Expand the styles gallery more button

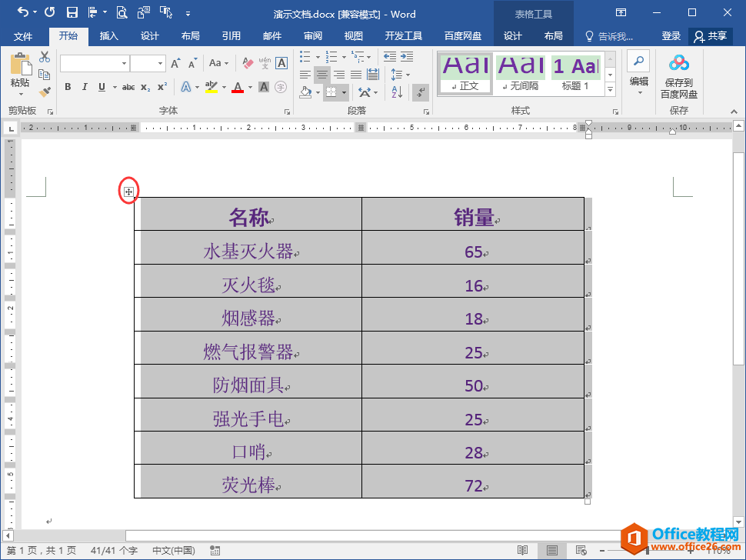611,89
